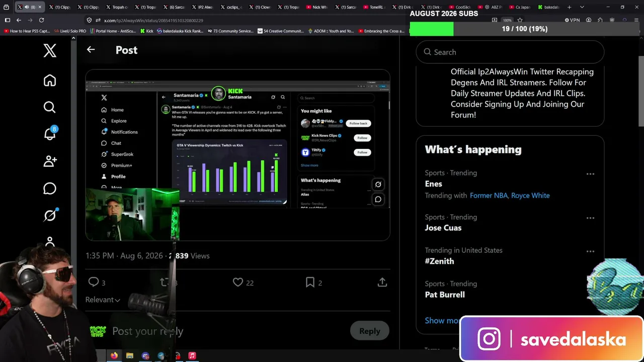Open the LiveU Solo PRO bookmark

(x=69, y=31)
